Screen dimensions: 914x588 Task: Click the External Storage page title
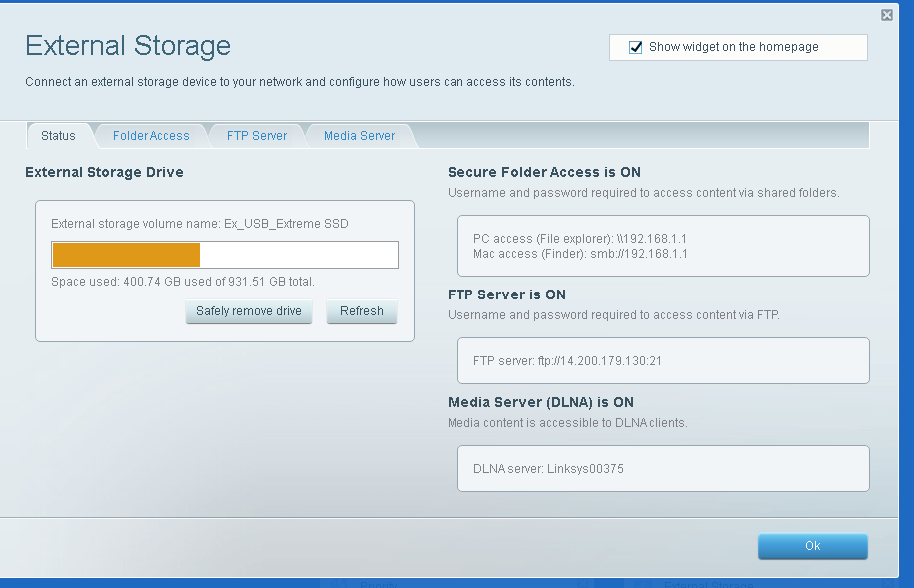(x=127, y=46)
